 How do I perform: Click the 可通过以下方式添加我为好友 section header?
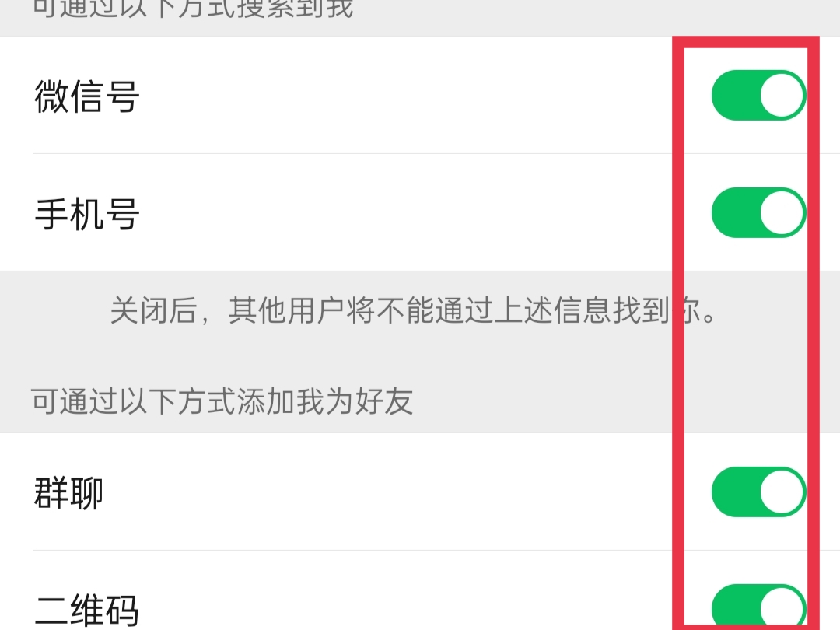pyautogui.click(x=222, y=401)
